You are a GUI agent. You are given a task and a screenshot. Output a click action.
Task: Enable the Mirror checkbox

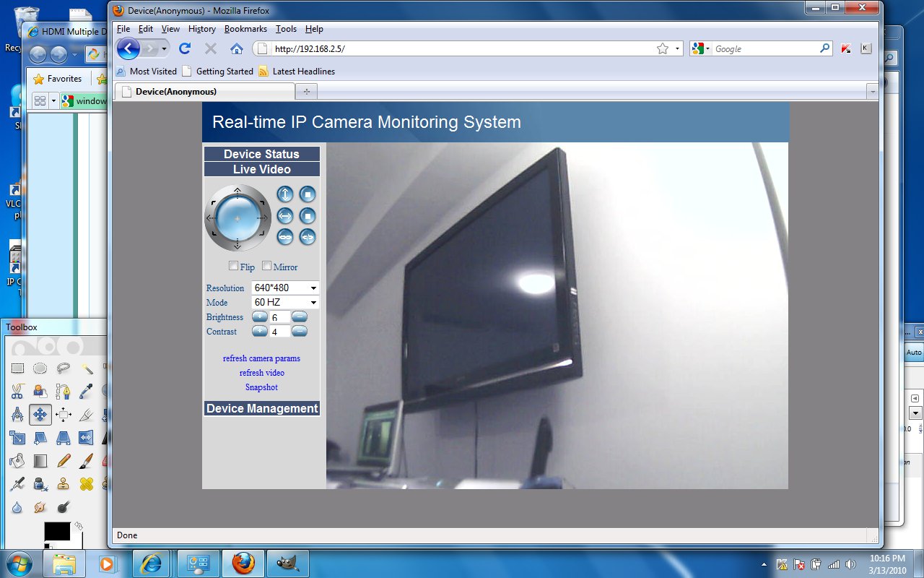pyautogui.click(x=266, y=266)
